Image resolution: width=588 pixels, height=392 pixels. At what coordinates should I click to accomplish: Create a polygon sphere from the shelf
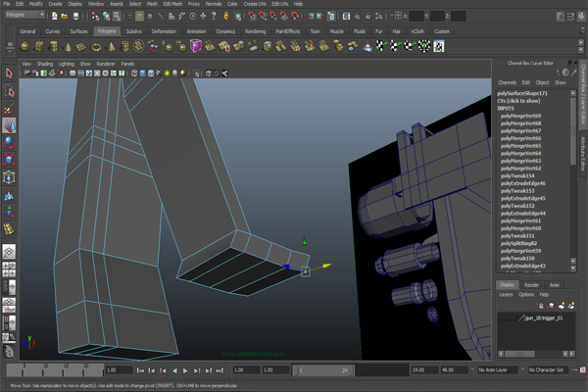click(x=25, y=46)
